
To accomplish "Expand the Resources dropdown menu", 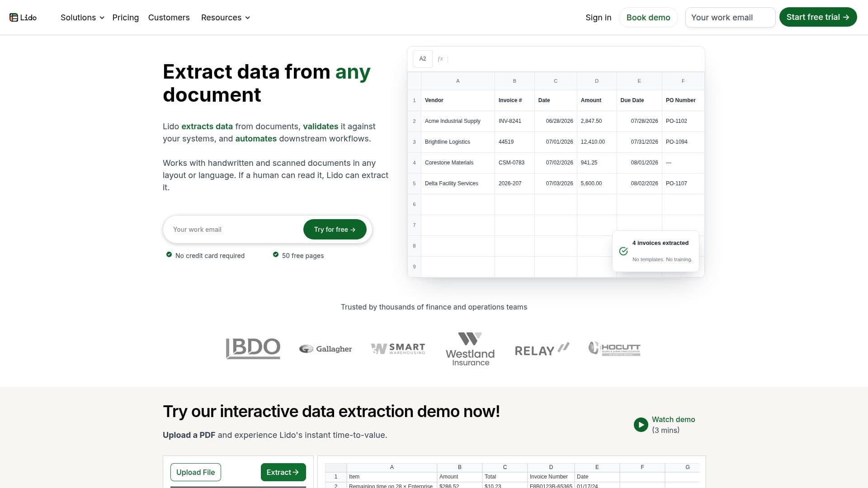I will pos(226,18).
